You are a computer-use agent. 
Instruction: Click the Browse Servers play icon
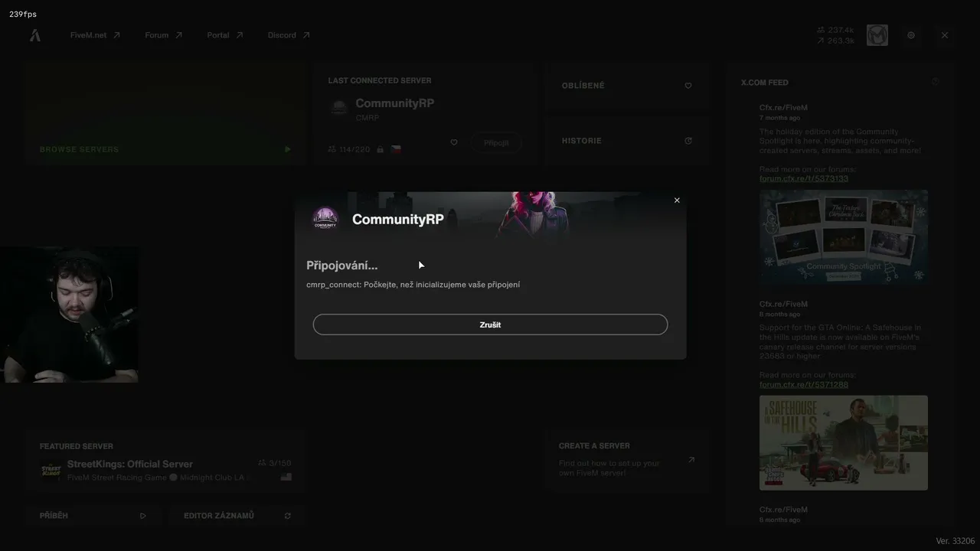pyautogui.click(x=288, y=149)
